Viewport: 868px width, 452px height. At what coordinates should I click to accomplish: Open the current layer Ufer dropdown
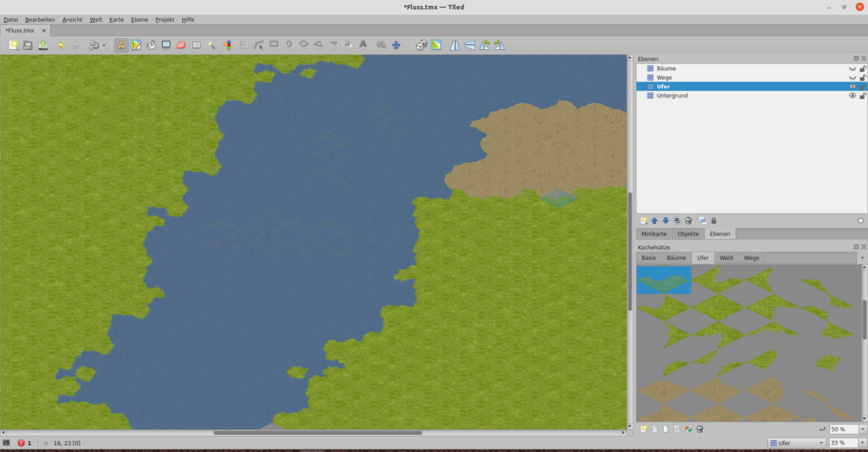tap(796, 443)
